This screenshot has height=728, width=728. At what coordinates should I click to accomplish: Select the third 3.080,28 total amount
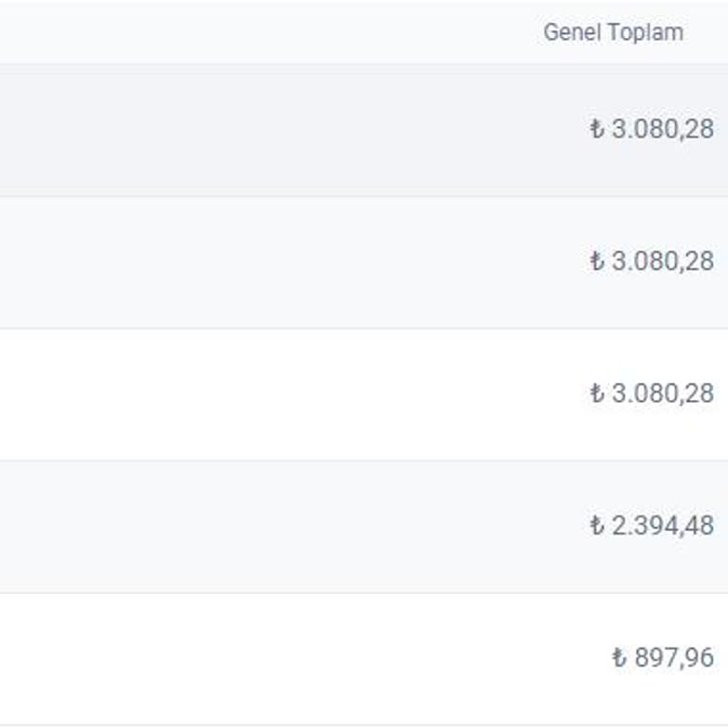pyautogui.click(x=663, y=393)
